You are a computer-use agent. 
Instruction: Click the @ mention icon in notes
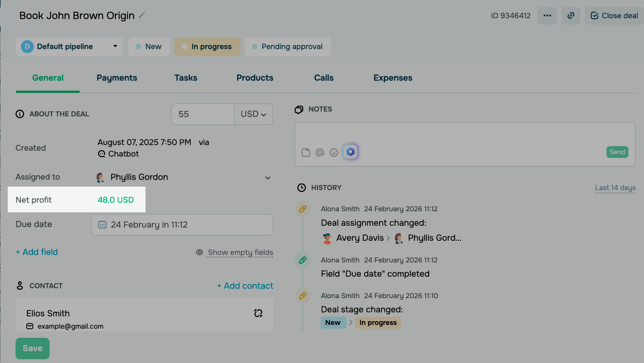click(320, 152)
